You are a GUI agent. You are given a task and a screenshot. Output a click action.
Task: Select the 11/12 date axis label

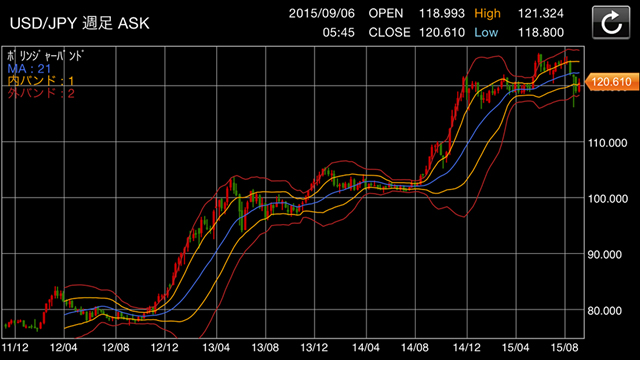15,348
